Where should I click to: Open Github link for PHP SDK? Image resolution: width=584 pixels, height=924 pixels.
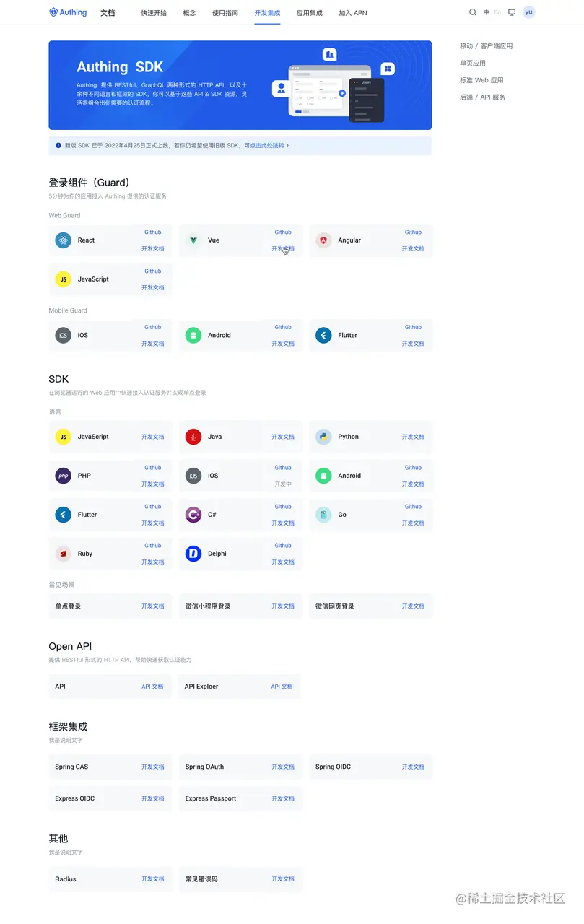[153, 468]
